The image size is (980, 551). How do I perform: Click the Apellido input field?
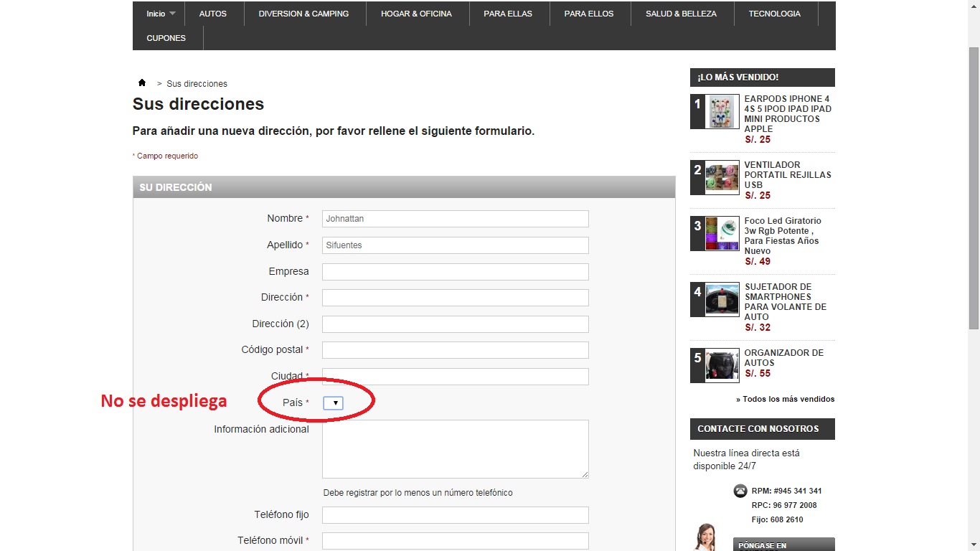(x=456, y=245)
